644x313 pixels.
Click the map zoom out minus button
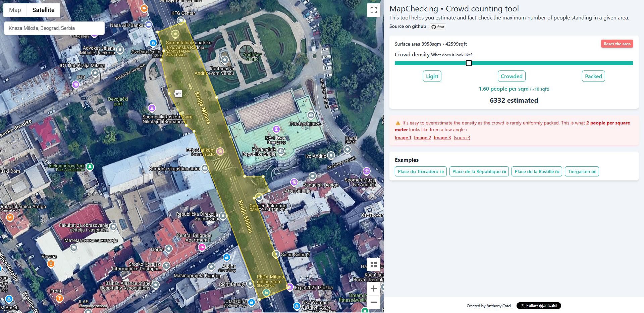tap(373, 302)
